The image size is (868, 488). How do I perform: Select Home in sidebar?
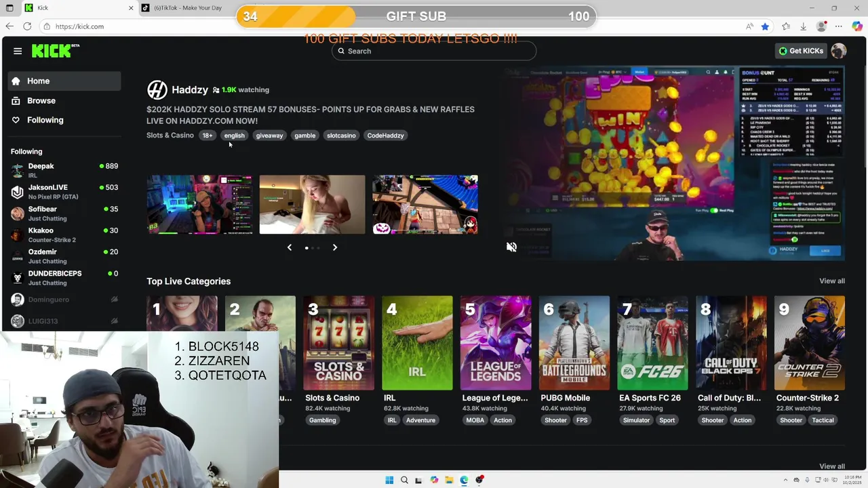pos(64,81)
